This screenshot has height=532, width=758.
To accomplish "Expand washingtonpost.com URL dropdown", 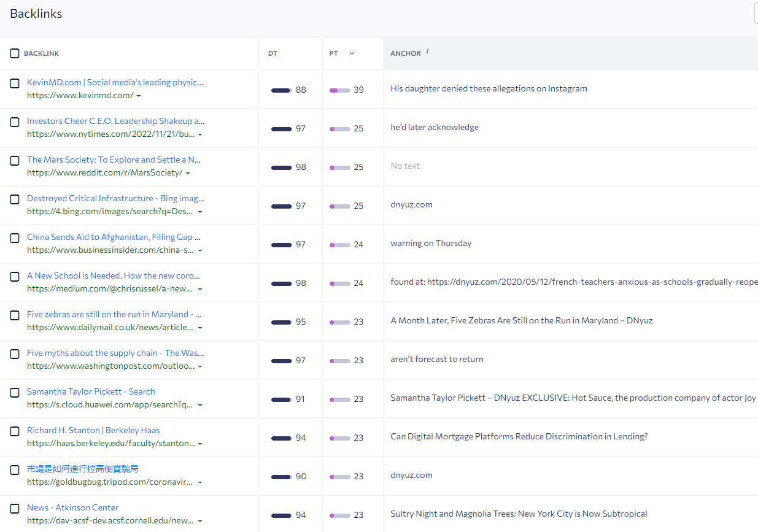I will 200,366.
